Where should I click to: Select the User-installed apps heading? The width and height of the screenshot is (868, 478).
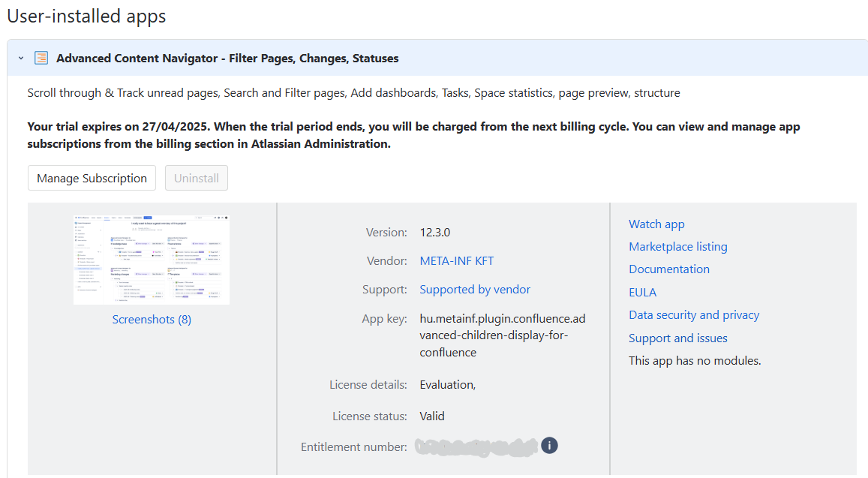86,16
